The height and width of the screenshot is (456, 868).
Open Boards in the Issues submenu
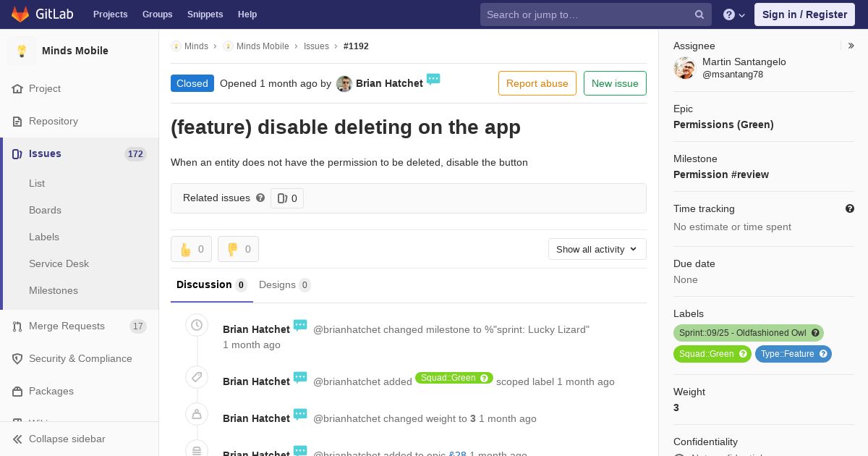45,210
